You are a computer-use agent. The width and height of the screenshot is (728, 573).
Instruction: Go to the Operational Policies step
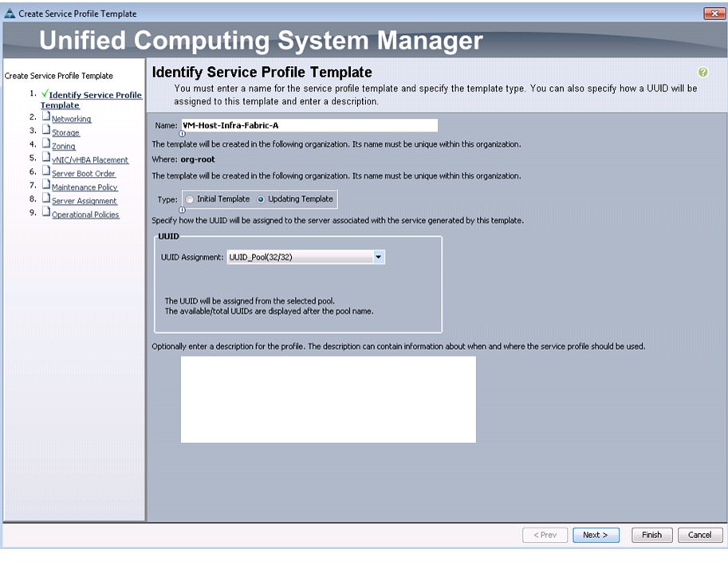click(x=85, y=215)
